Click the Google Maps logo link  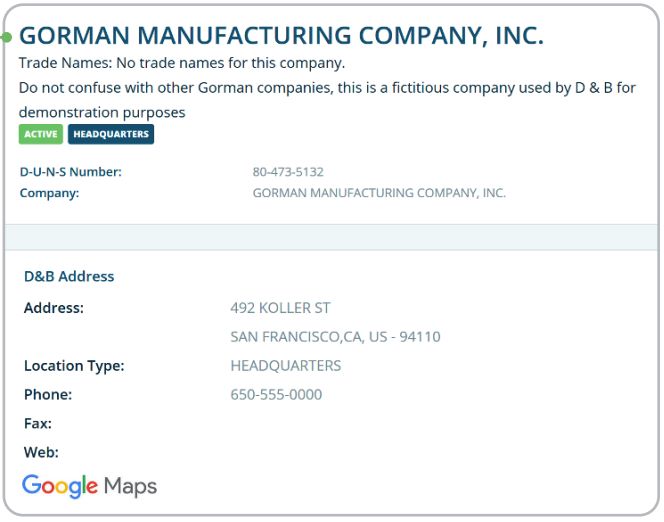[x=89, y=486]
